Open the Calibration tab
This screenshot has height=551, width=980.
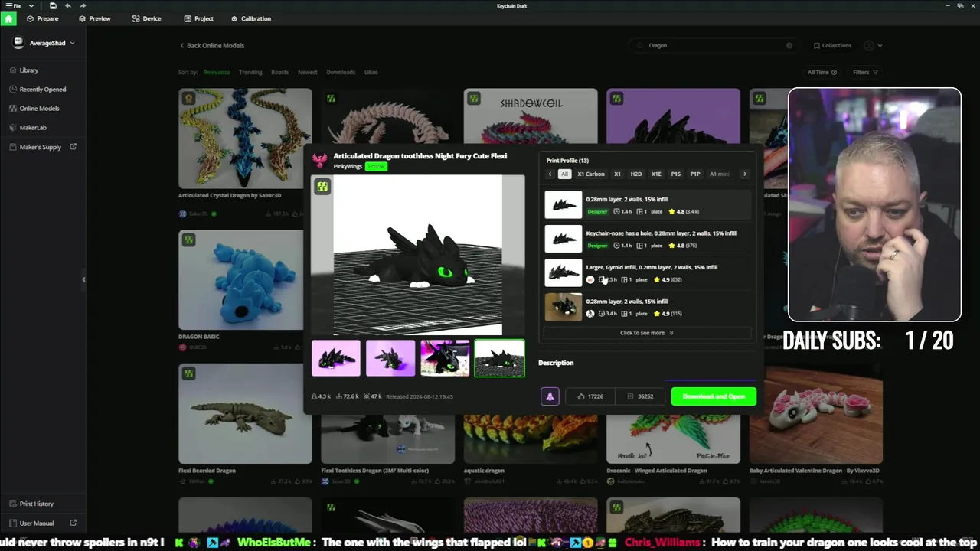pos(250,18)
